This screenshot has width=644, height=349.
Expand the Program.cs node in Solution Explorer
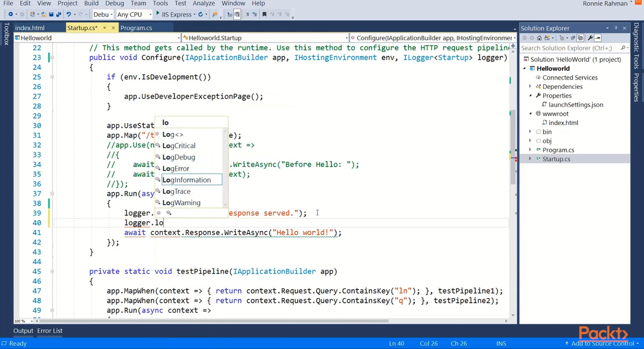point(530,150)
